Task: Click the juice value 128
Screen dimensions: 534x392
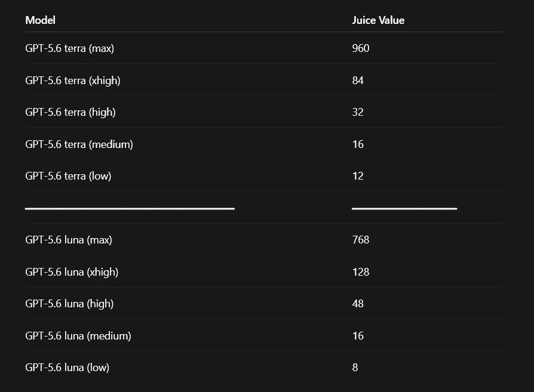Action: (361, 272)
